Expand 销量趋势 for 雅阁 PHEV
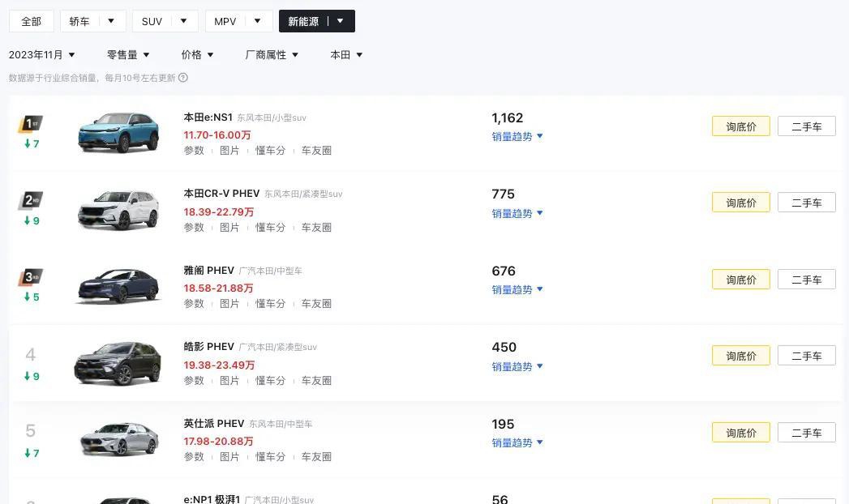This screenshot has height=504, width=849. point(517,290)
